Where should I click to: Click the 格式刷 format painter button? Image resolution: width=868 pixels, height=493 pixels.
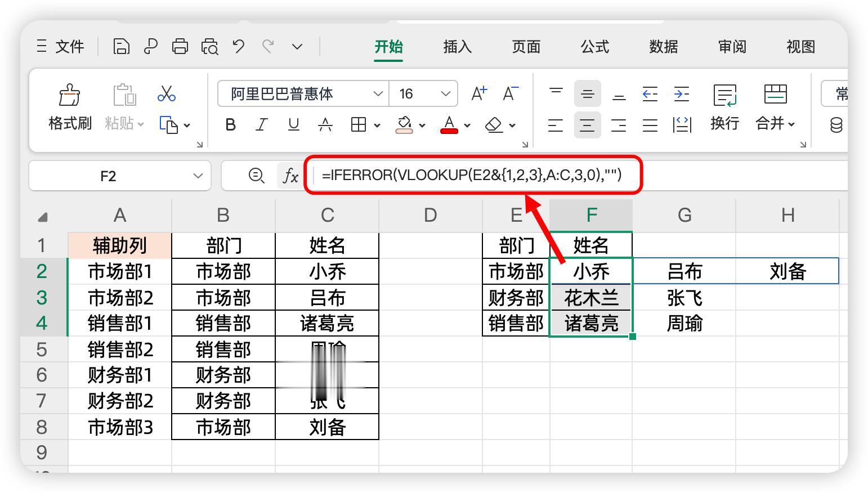[x=70, y=107]
